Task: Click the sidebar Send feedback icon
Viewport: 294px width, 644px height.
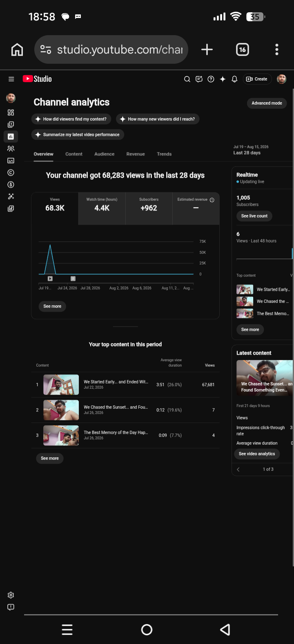Action: (11, 607)
